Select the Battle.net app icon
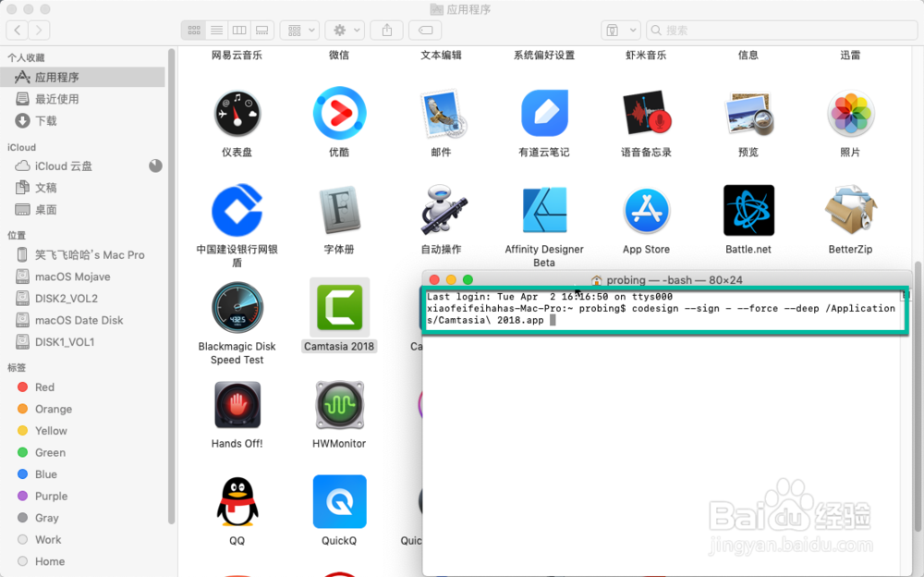 [x=748, y=210]
